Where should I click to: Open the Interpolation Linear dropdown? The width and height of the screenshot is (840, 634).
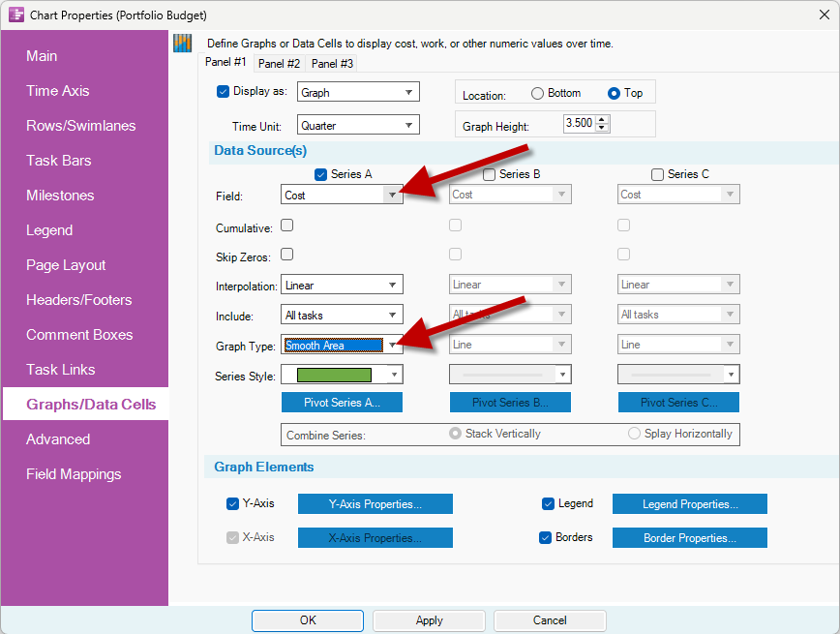coord(342,285)
